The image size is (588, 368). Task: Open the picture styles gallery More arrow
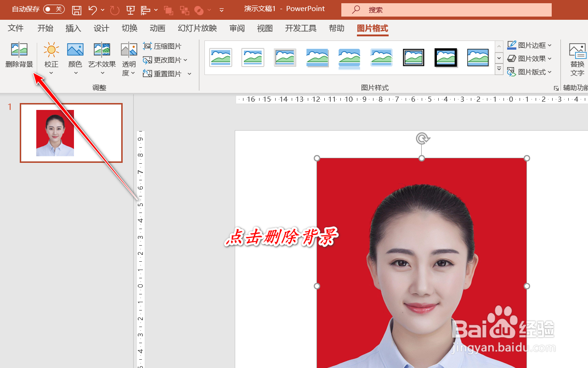pyautogui.click(x=499, y=69)
